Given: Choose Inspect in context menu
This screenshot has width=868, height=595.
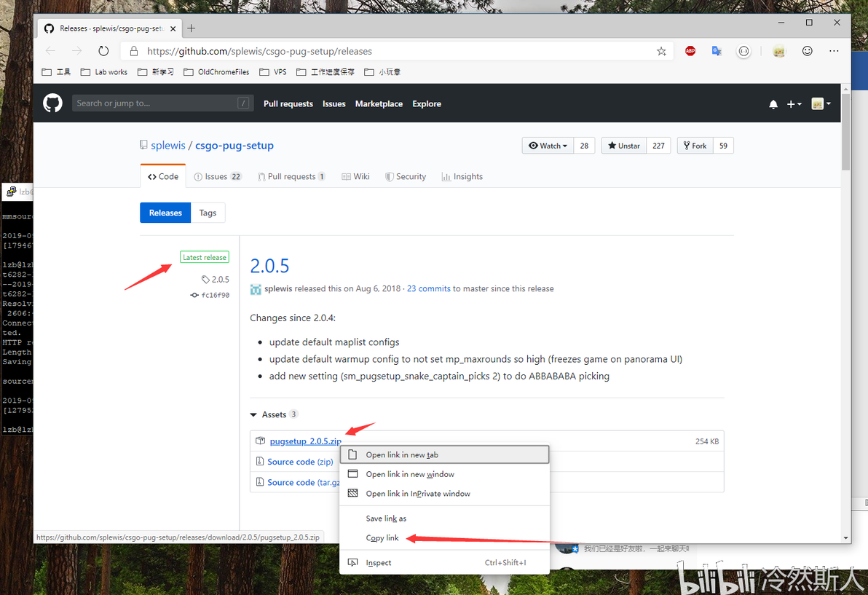Looking at the screenshot, I should [444, 563].
